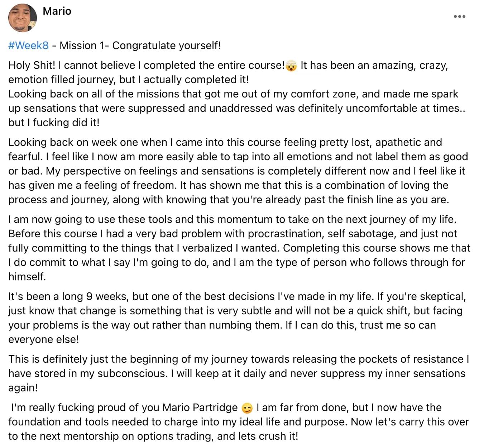Click the line ending "everyone else!"
The image size is (479, 448).
(x=44, y=339)
